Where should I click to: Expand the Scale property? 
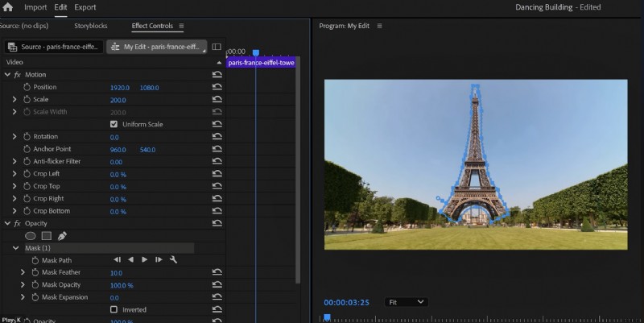(14, 99)
